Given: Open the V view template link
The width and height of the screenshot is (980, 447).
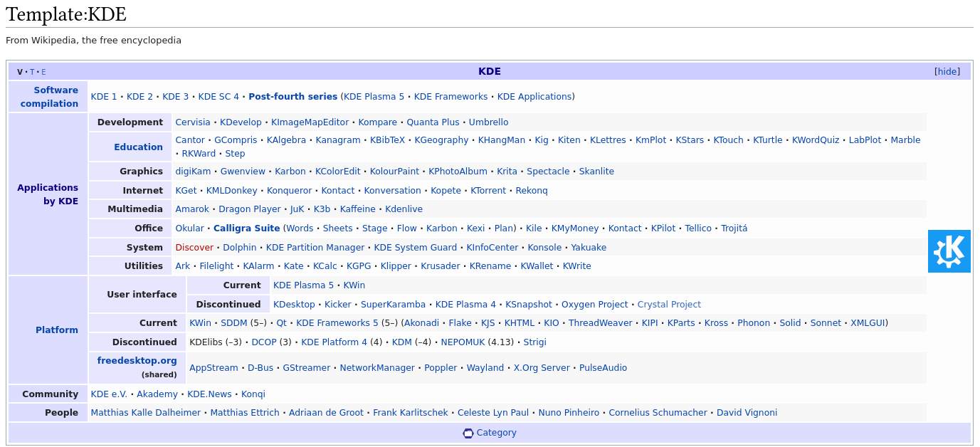Looking at the screenshot, I should coord(20,72).
